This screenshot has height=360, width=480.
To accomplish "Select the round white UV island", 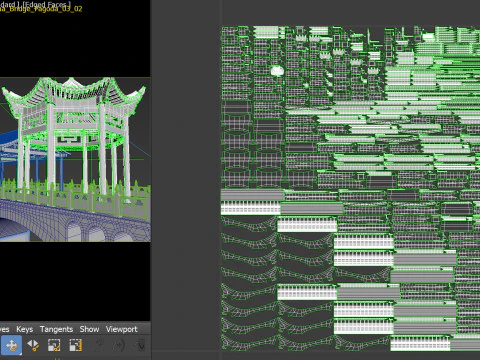I will coord(277,71).
